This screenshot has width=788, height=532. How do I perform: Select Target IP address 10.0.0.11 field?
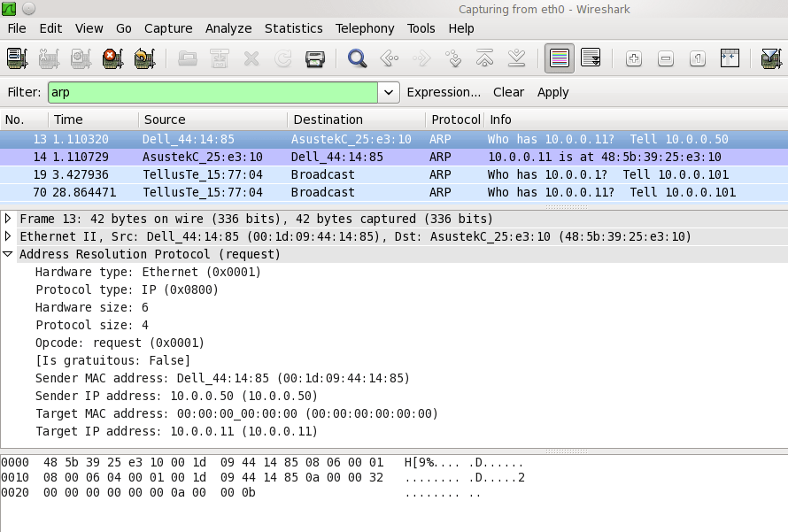(176, 431)
